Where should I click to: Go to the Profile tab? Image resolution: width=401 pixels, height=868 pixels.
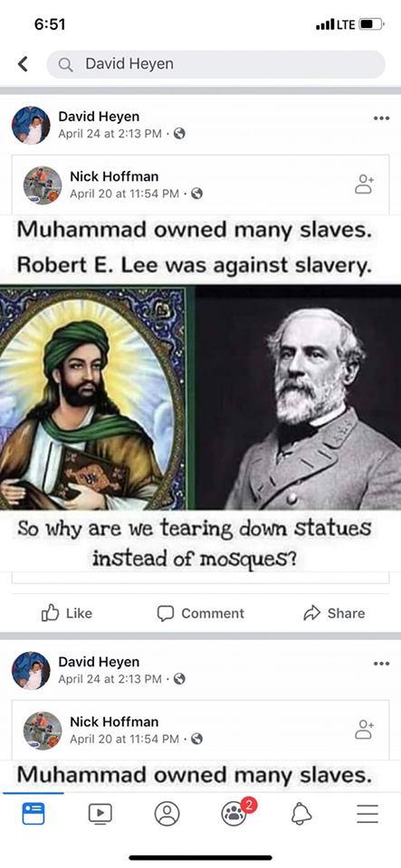click(x=167, y=814)
